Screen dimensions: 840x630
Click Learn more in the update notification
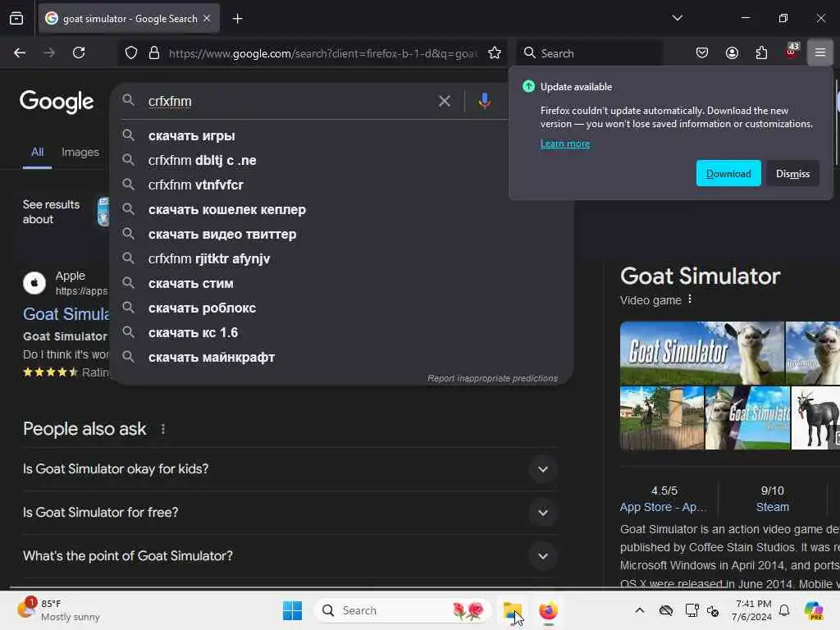[x=564, y=144]
